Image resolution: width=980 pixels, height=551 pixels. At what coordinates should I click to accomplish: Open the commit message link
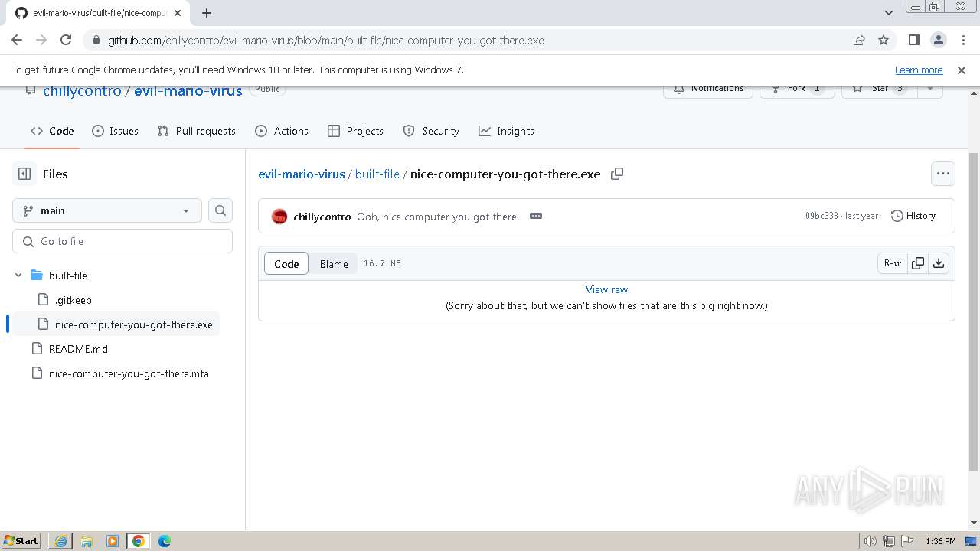click(x=438, y=217)
